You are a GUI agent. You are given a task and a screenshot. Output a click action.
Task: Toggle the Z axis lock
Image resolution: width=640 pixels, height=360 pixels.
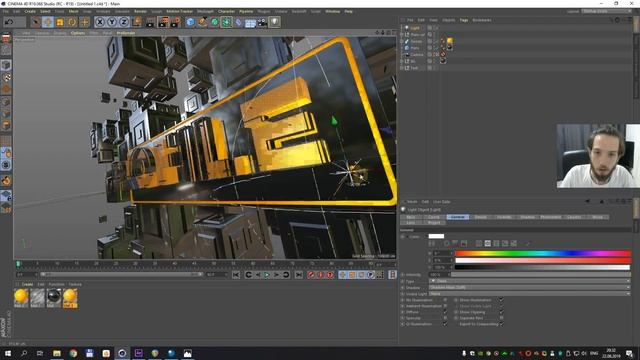[124, 22]
